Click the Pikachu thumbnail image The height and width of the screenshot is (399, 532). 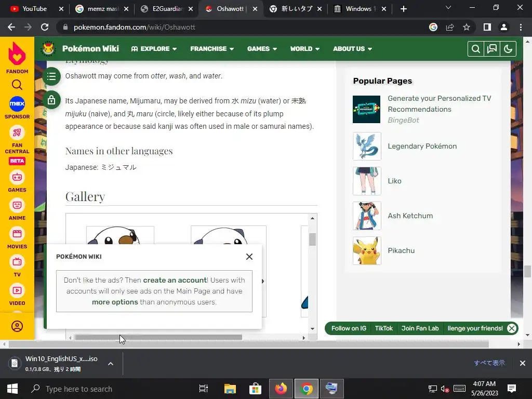click(367, 251)
